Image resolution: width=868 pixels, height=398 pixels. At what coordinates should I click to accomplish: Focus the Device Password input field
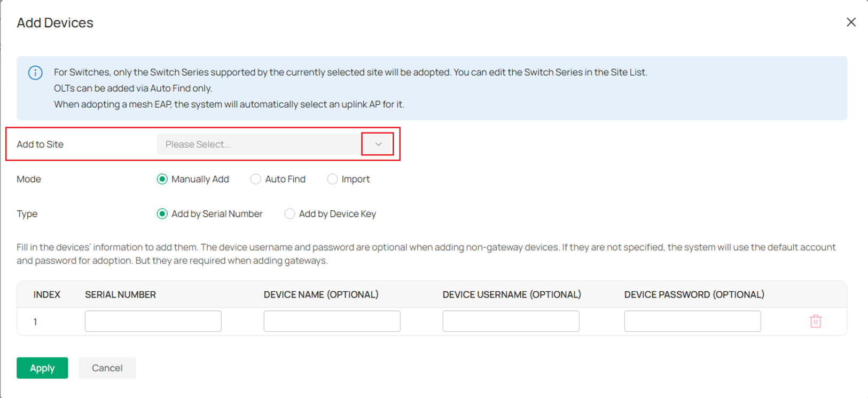(693, 321)
